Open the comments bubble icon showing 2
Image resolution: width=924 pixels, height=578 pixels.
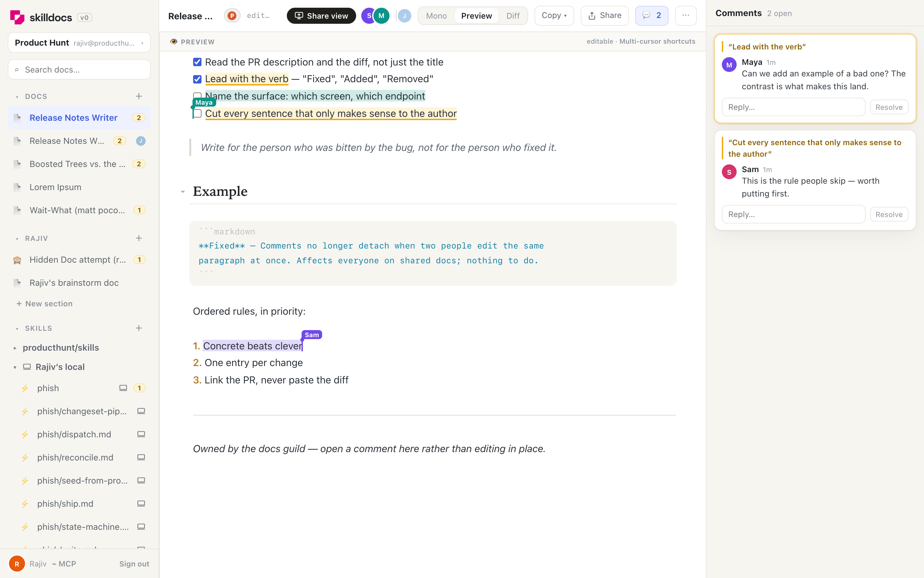pyautogui.click(x=652, y=16)
